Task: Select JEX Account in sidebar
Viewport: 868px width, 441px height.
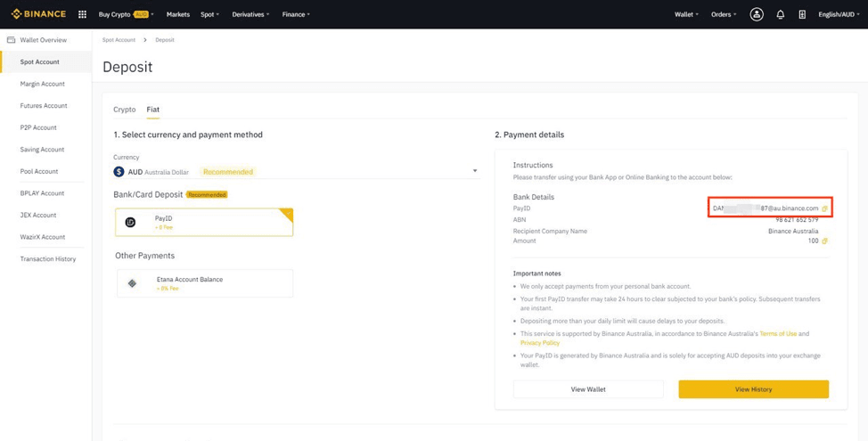Action: 38,216
